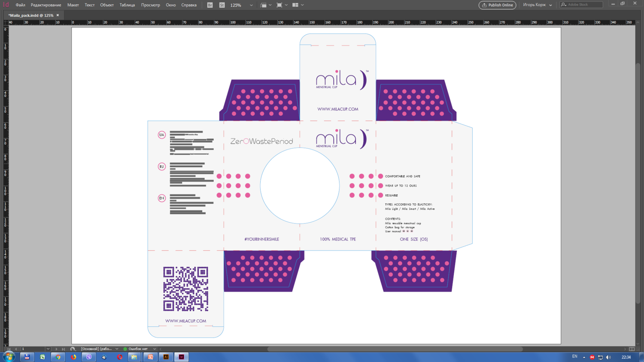The height and width of the screenshot is (362, 644).
Task: Click the Publish Online button
Action: [497, 5]
